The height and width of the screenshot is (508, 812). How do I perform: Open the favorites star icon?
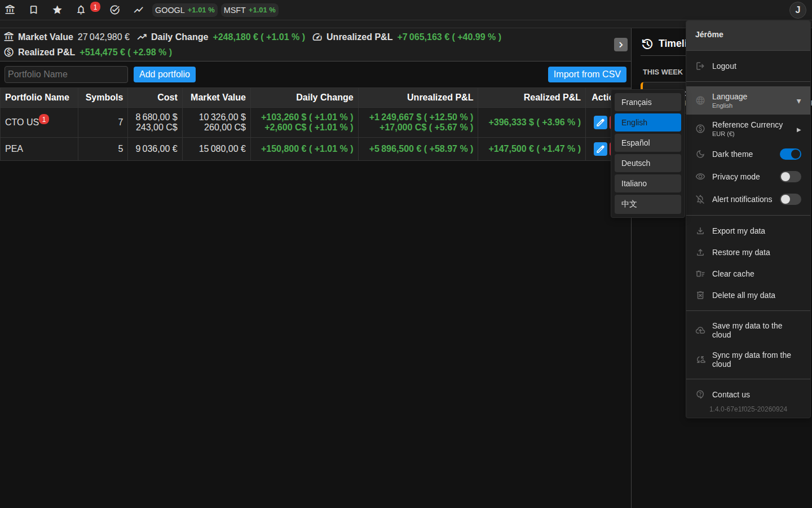(x=58, y=10)
